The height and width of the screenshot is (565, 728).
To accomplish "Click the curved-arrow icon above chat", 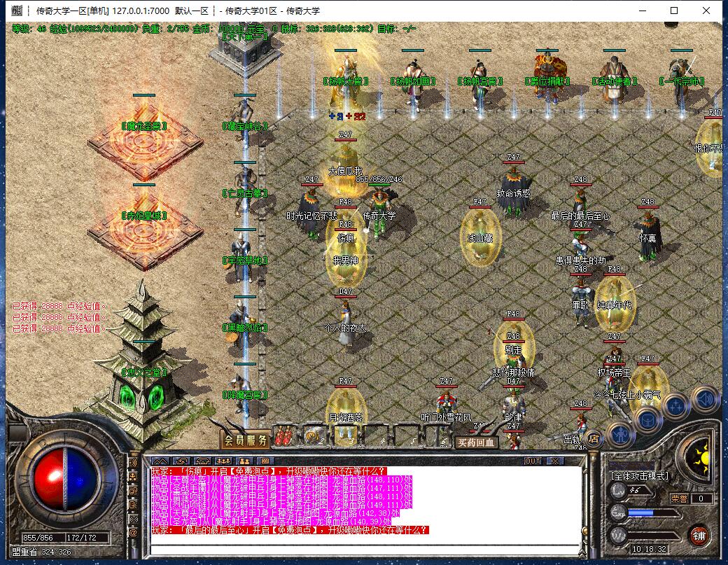I will tap(181, 461).
